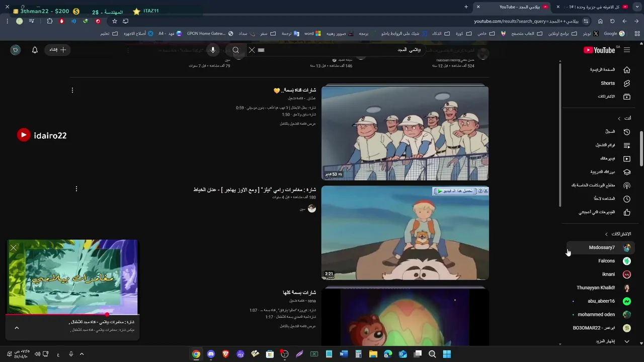Open baseball team playlist thumbnail

[405, 133]
